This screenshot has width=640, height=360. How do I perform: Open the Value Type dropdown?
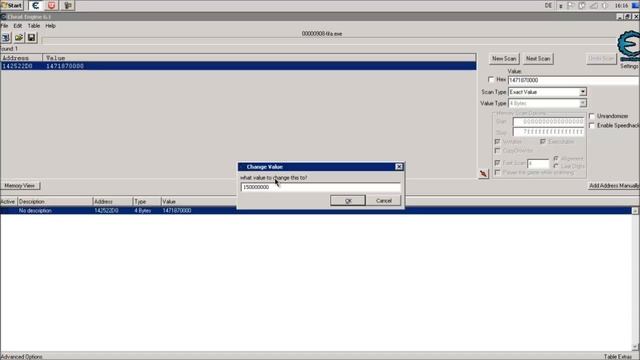[x=582, y=103]
